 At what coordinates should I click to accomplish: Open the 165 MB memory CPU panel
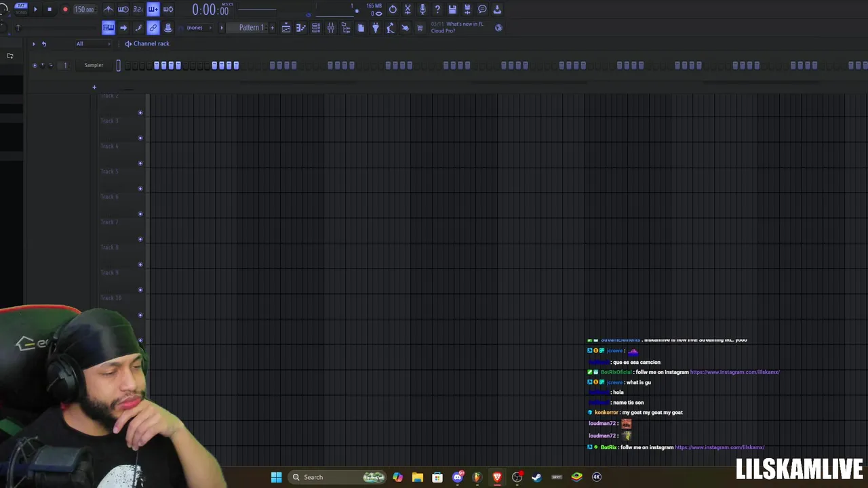point(374,9)
